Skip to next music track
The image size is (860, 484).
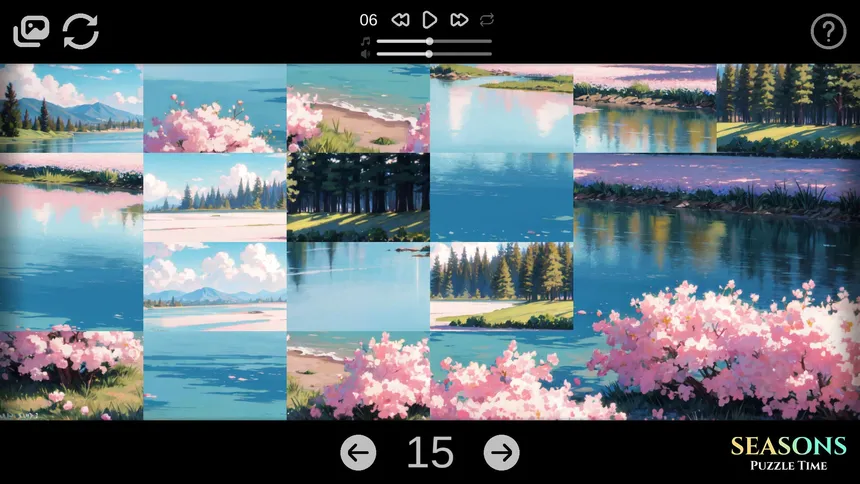tap(459, 20)
